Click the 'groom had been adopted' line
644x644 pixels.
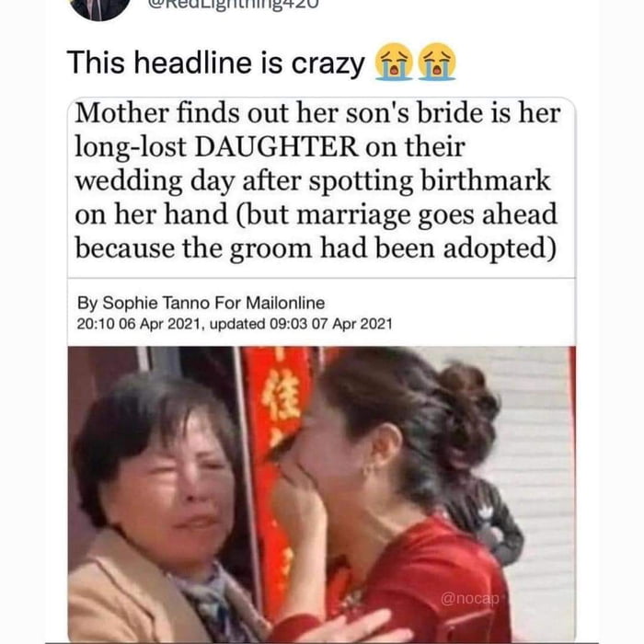tap(316, 248)
